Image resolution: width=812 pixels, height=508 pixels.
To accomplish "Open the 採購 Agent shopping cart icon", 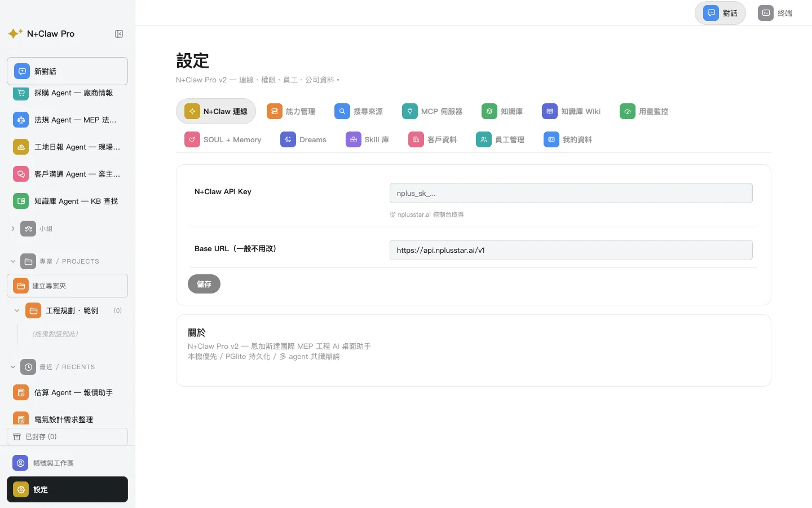I will [x=21, y=93].
